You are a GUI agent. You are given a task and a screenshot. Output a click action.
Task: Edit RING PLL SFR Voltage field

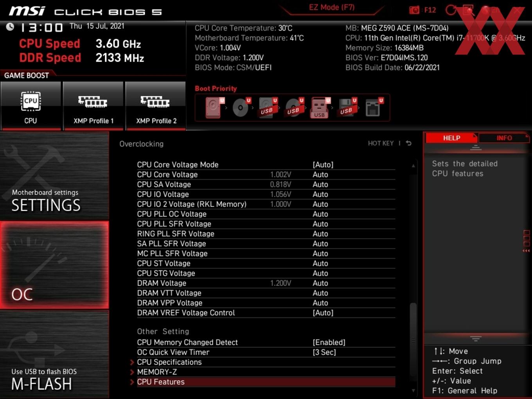point(320,234)
